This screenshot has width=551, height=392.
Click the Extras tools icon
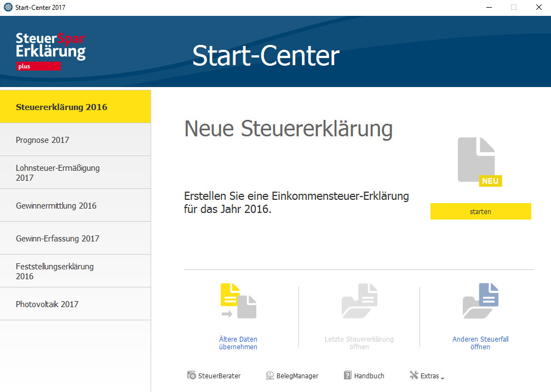pyautogui.click(x=414, y=376)
